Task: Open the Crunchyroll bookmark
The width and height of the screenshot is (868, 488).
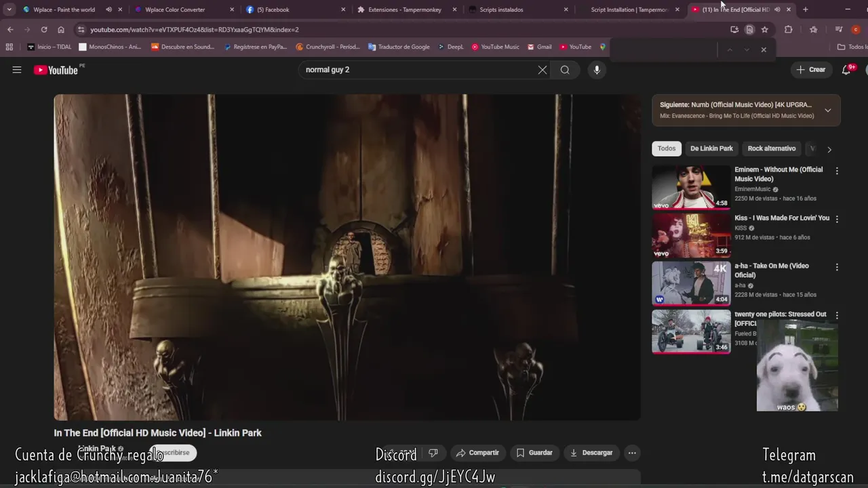Action: pyautogui.click(x=328, y=47)
